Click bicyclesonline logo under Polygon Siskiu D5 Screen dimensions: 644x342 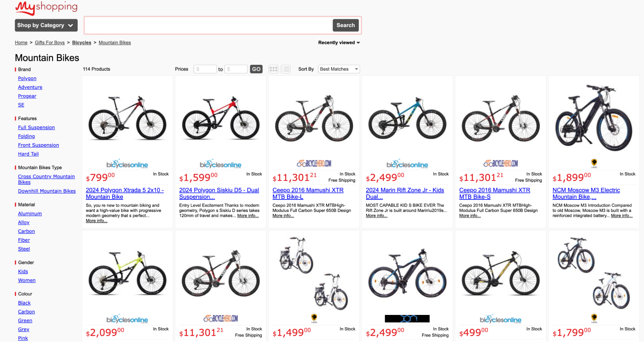(221, 164)
